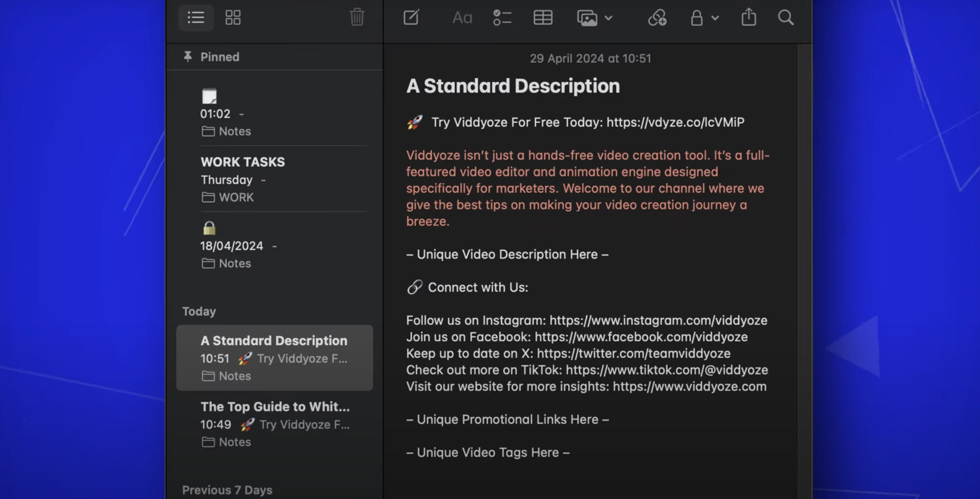Open the Facebook viddyoze link
The image size is (980, 499).
click(641, 337)
